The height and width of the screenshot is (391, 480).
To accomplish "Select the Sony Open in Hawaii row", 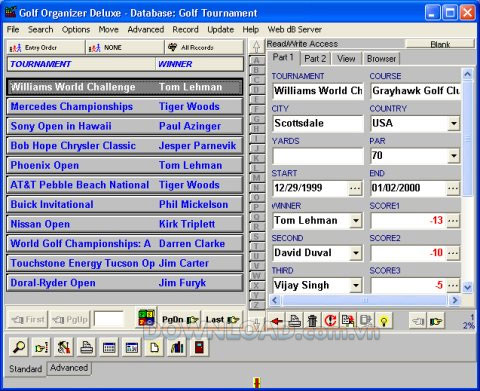I will (125, 126).
